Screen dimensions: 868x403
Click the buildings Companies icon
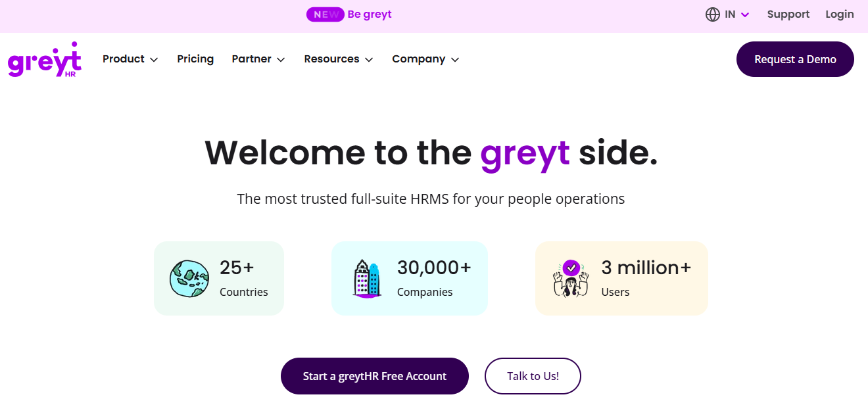pyautogui.click(x=367, y=278)
